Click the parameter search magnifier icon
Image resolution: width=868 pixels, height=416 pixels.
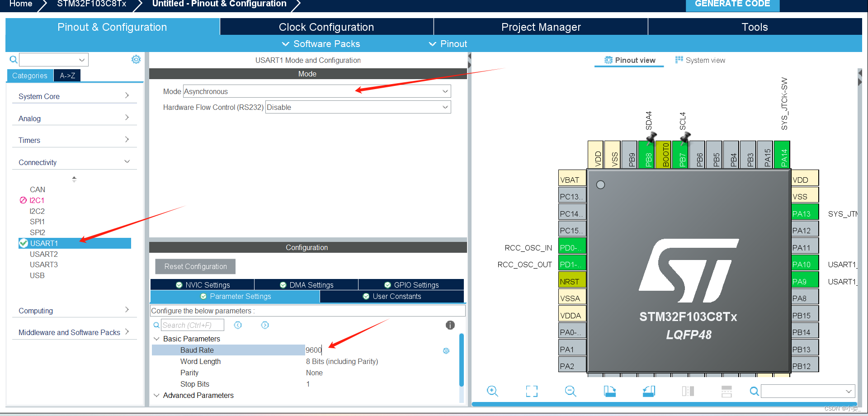tap(156, 325)
